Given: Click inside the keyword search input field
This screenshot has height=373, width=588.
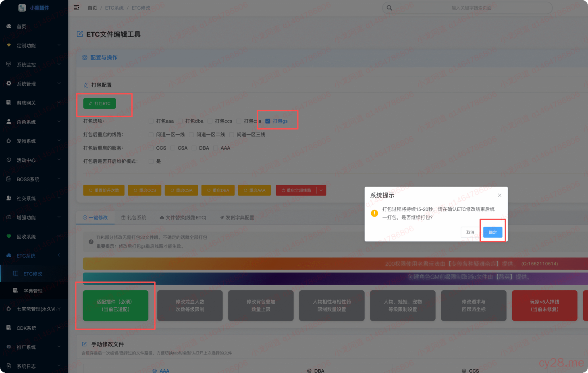Looking at the screenshot, I should (x=467, y=7).
